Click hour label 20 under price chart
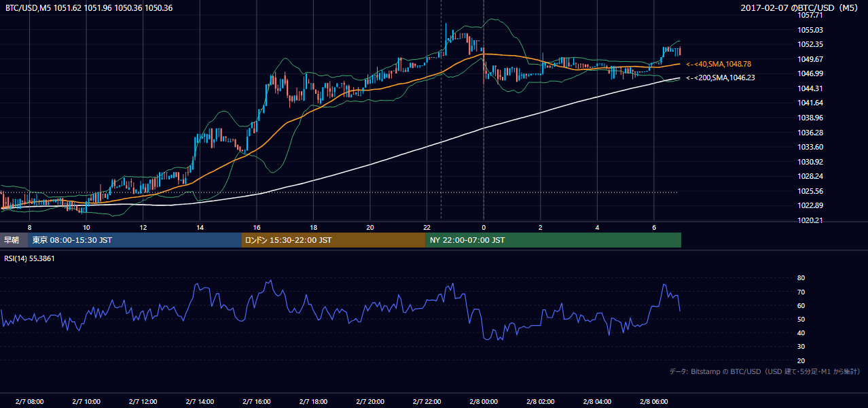Viewport: 868px width, 408px height. click(x=370, y=227)
